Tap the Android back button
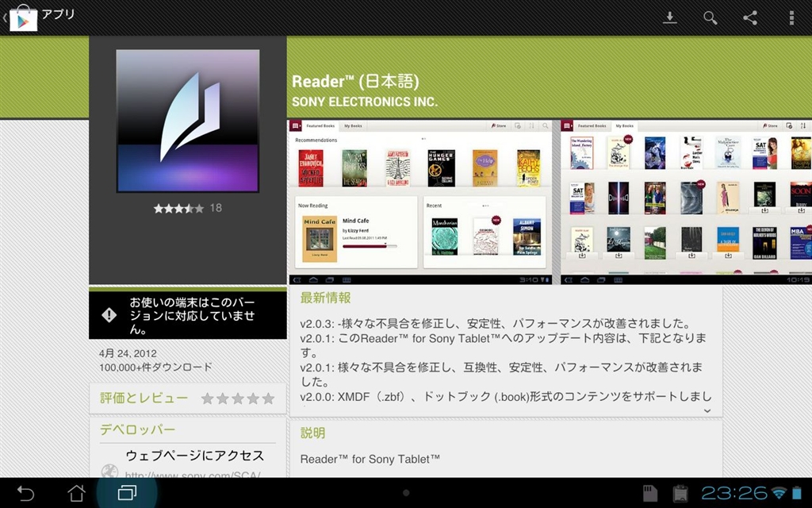Viewport: 812px width, 508px height. tap(25, 493)
